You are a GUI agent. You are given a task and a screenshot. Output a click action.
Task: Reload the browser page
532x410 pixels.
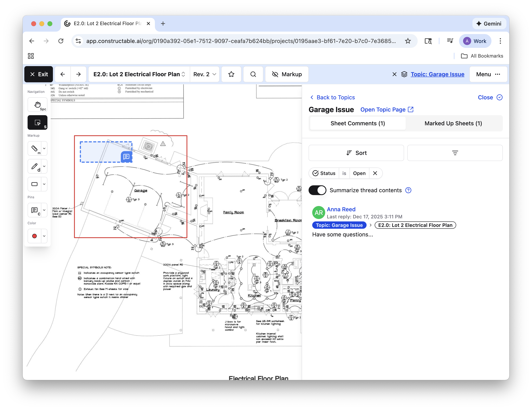(x=61, y=41)
